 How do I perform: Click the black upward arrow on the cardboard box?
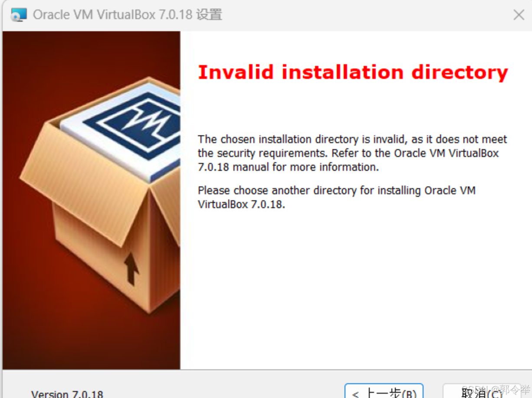[x=131, y=269]
